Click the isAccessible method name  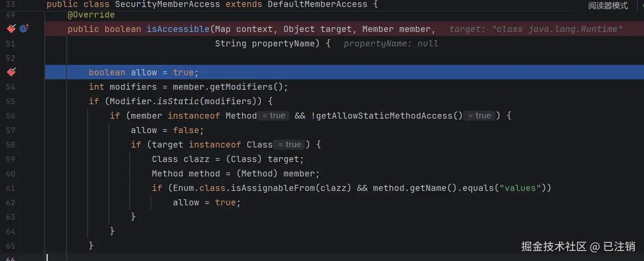coord(178,29)
